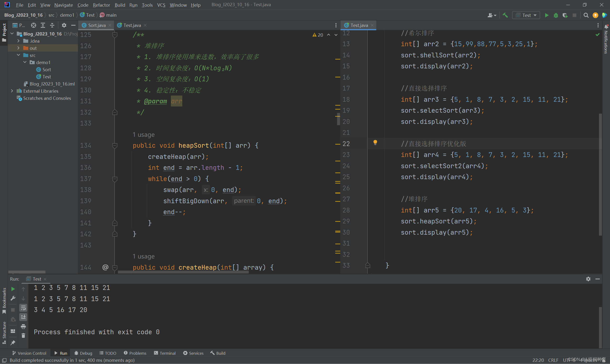This screenshot has width=610, height=364.
Task: Collapse all in Project panel
Action: tap(52, 25)
